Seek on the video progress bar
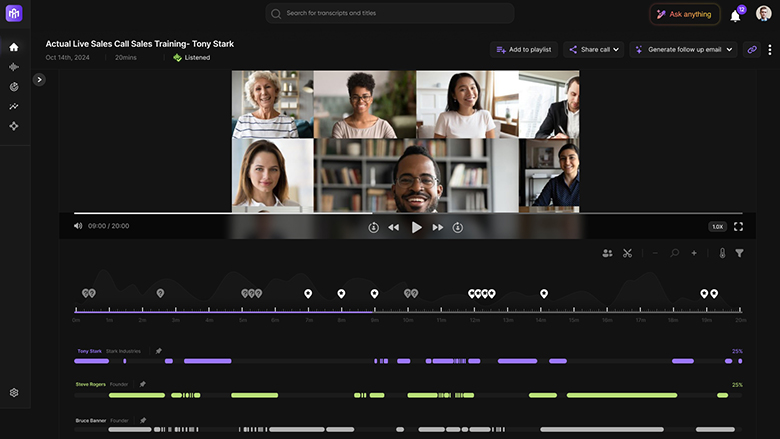Viewport: 780px width, 439px height. (408, 213)
